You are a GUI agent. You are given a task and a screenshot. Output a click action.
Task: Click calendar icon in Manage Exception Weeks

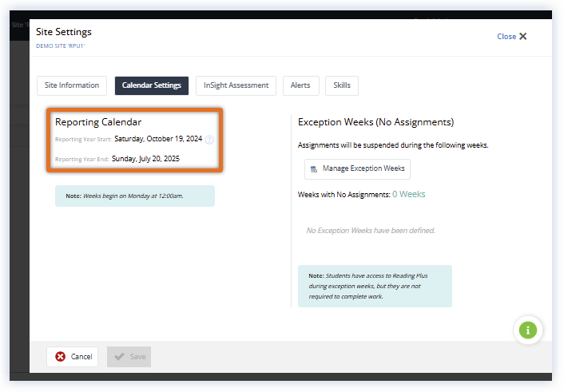(x=314, y=169)
